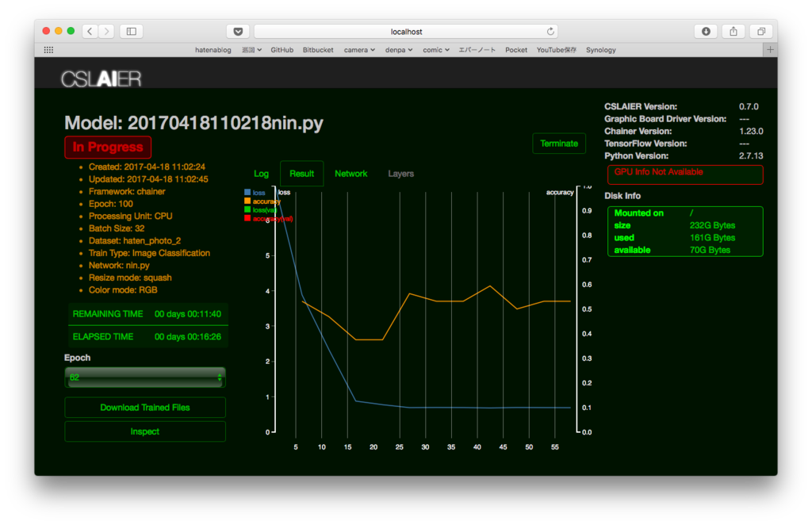Expand the bookmarks folder before GitHub

coord(251,50)
